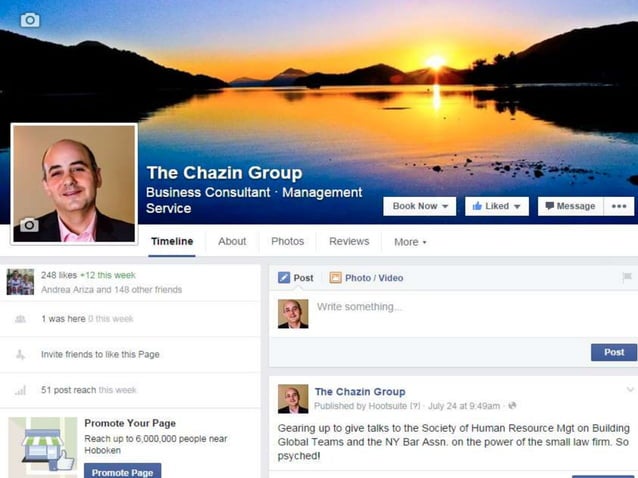The height and width of the screenshot is (478, 638).
Task: Click the cover photo camera icon
Action: [x=30, y=20]
